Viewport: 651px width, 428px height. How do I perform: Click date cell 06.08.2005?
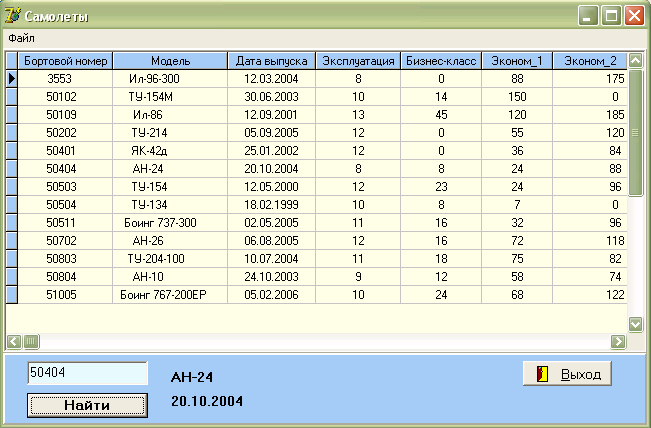click(x=272, y=241)
